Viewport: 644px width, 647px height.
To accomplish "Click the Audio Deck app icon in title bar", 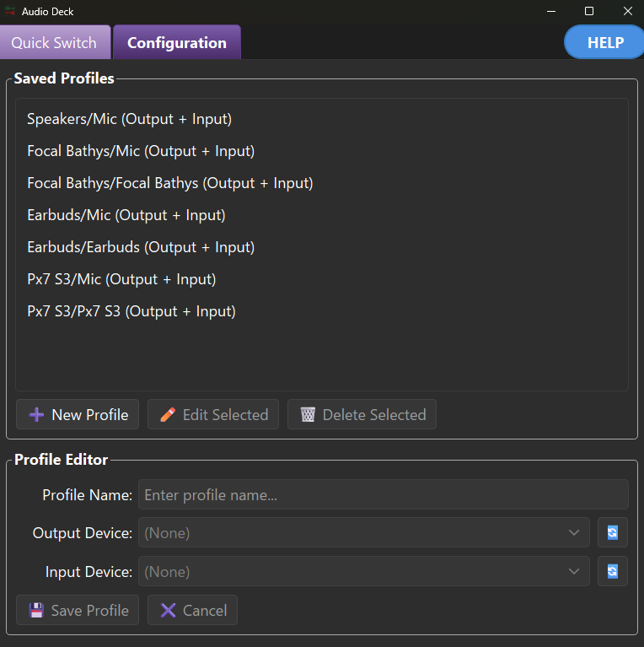I will pos(10,11).
